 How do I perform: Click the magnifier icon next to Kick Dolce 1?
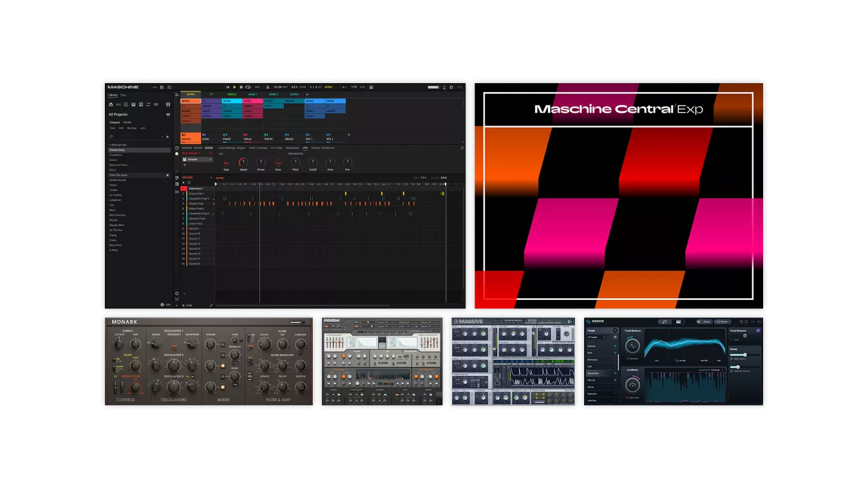pos(210,153)
